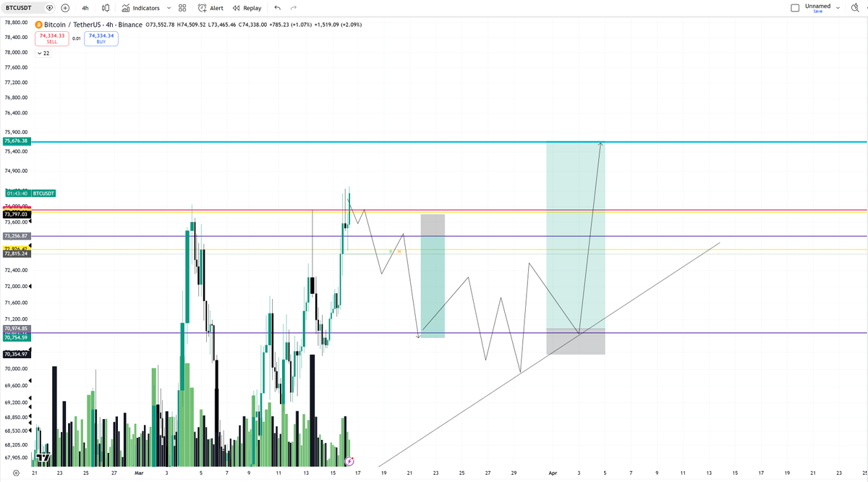The image size is (868, 482).
Task: Select the 75,676.38 cyan price label
Action: 16,141
